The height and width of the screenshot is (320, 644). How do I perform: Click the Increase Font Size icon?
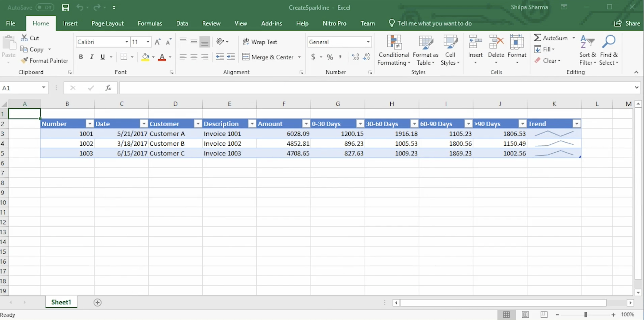157,42
